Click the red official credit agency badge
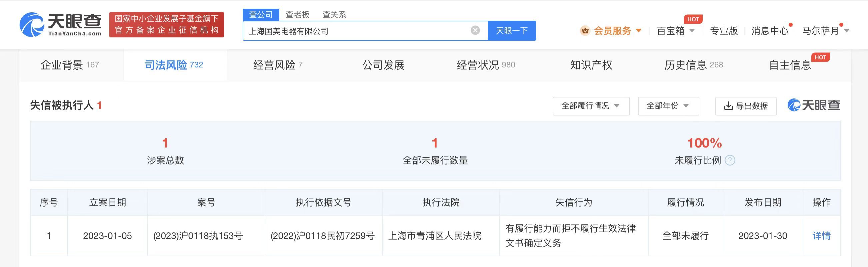This screenshot has width=868, height=267. tap(166, 25)
